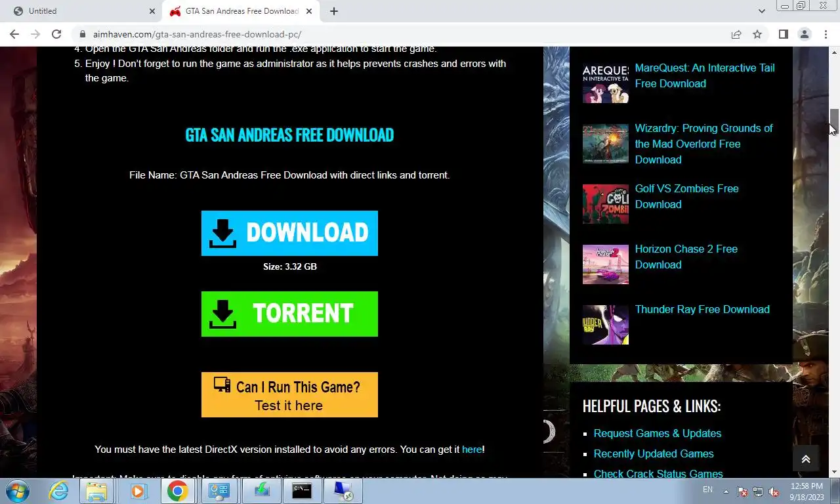The image size is (840, 504).
Task: Click the network tray icon
Action: [758, 492]
